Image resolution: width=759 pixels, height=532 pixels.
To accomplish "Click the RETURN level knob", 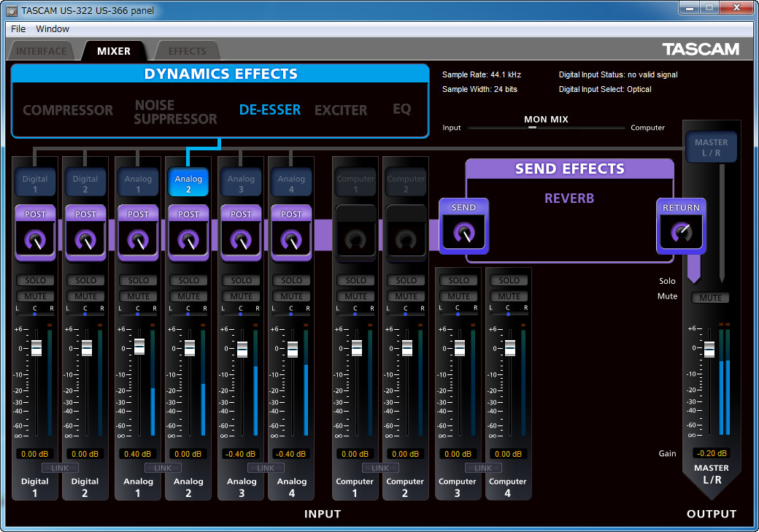I will pos(681,233).
